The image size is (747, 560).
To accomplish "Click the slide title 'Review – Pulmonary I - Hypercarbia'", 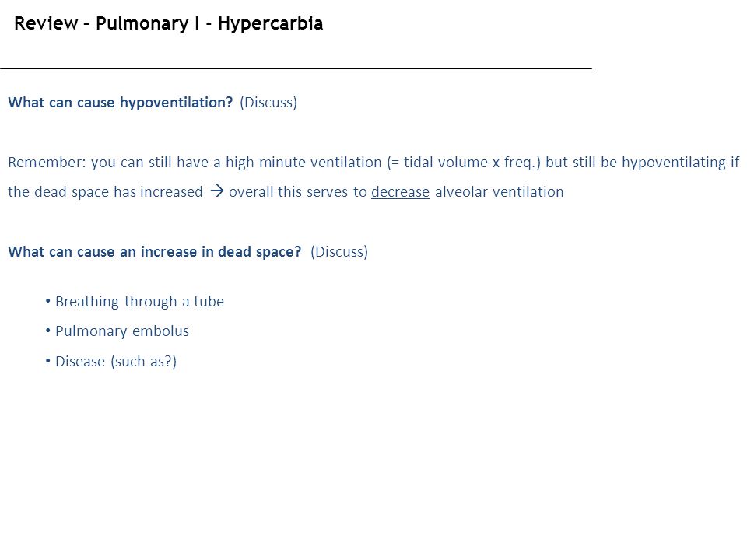I will (x=169, y=23).
